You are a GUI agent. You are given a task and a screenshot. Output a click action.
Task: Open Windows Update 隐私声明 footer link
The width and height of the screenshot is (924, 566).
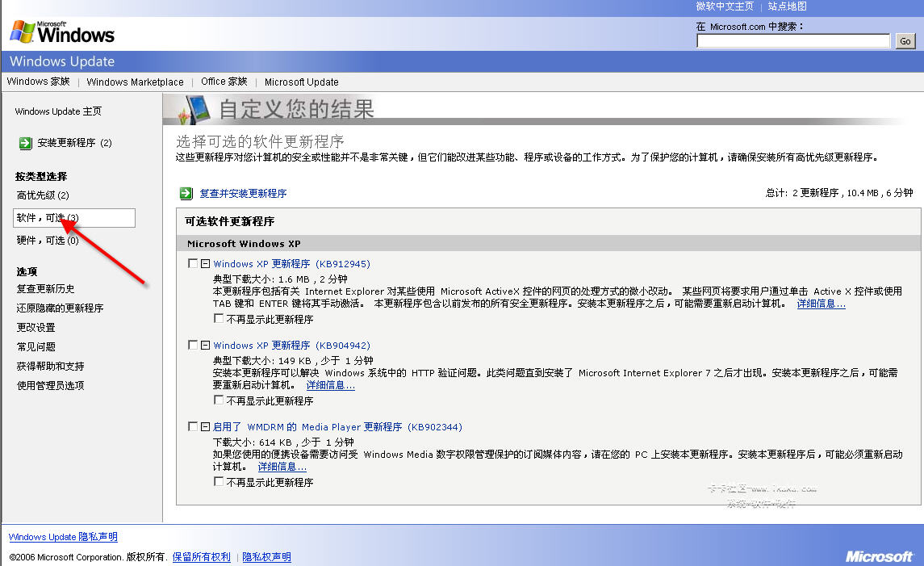pyautogui.click(x=63, y=537)
